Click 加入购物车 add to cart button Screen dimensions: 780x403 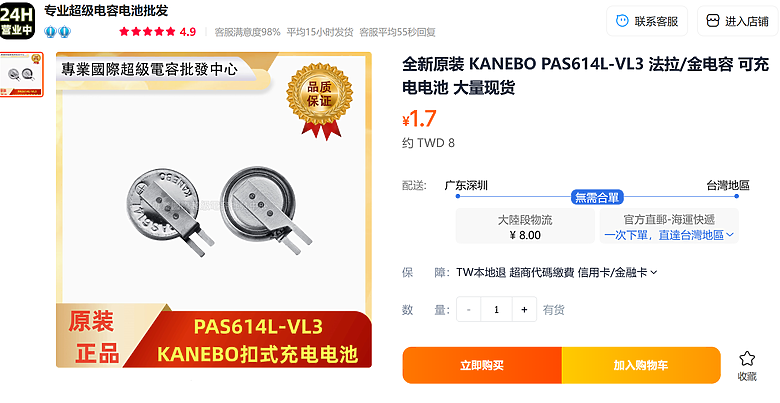coord(641,365)
